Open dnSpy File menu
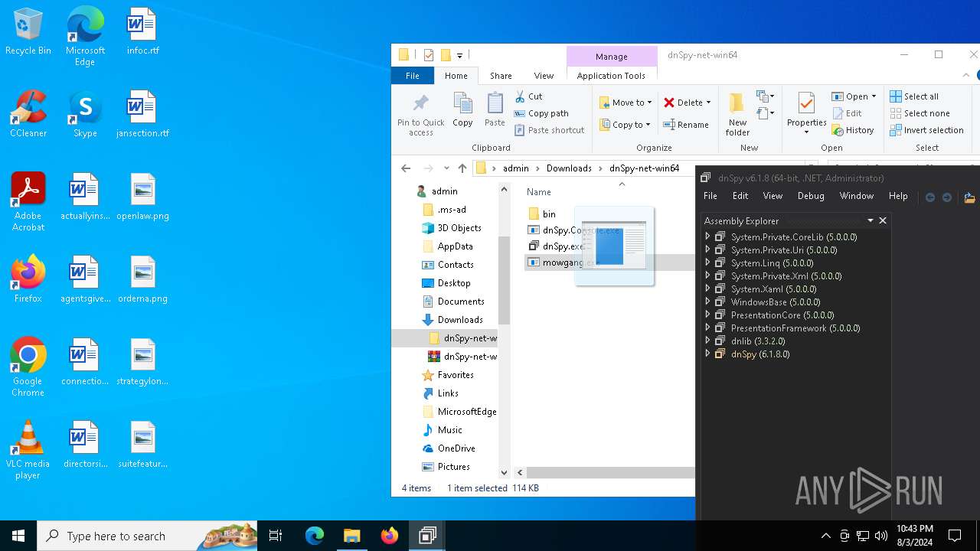The image size is (980, 551). point(710,196)
